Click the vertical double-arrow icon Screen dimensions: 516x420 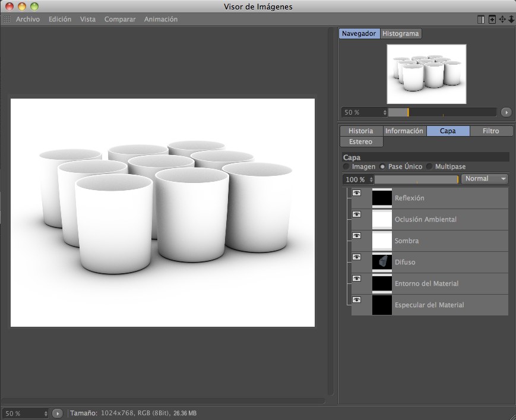pos(511,20)
